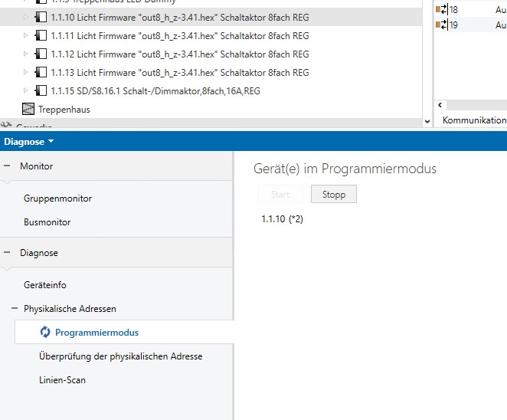Open Linien-Scan
Viewport: 507px width, 420px height.
coord(62,380)
